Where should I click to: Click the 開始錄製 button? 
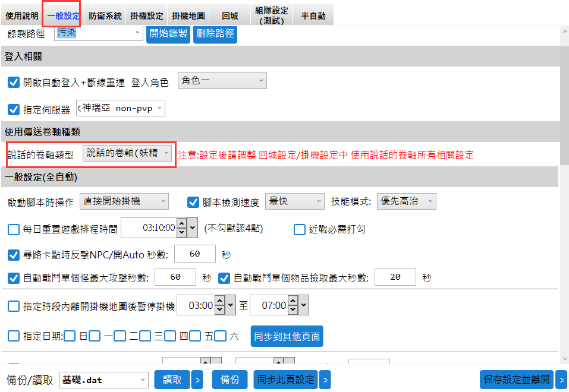[x=168, y=33]
